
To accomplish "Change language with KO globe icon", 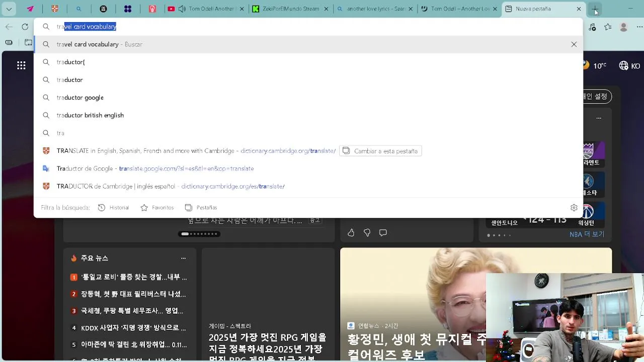I will (629, 65).
